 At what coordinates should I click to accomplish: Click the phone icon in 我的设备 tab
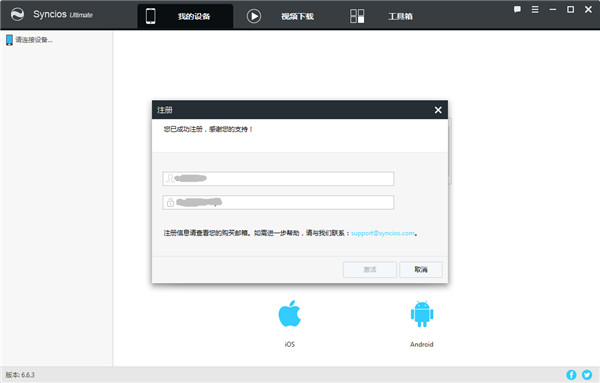[x=151, y=16]
